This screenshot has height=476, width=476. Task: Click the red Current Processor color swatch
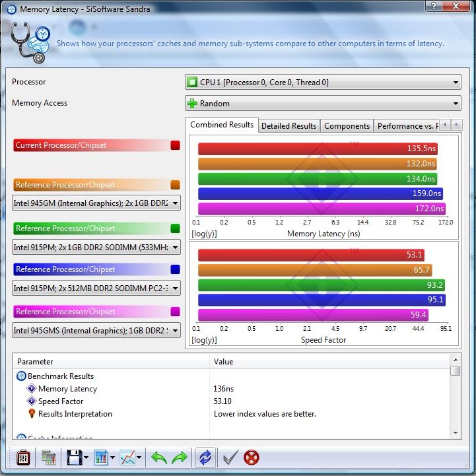(175, 145)
